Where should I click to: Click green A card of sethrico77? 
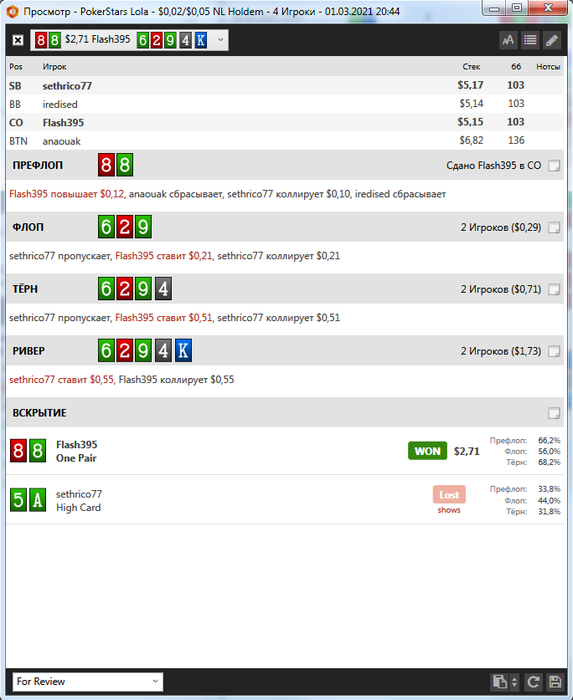tap(37, 500)
